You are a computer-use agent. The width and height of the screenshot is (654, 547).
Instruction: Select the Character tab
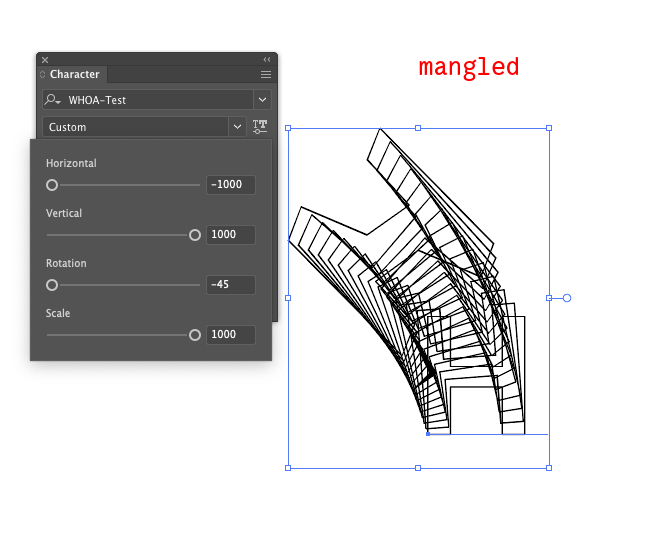[74, 74]
